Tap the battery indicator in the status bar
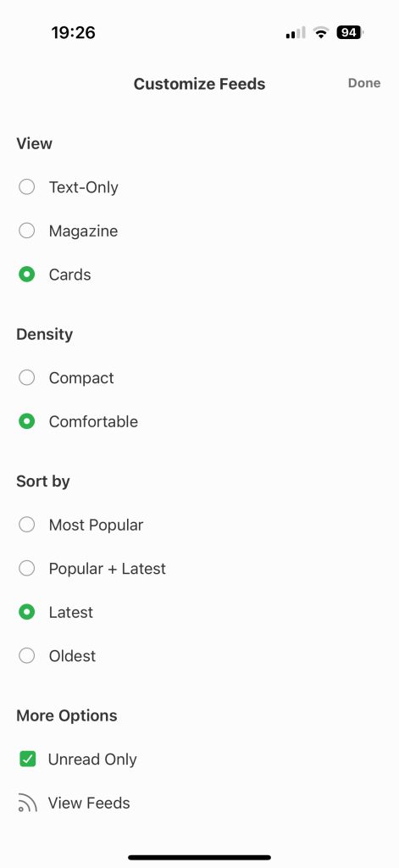Screen dimensions: 399x868 point(350,33)
